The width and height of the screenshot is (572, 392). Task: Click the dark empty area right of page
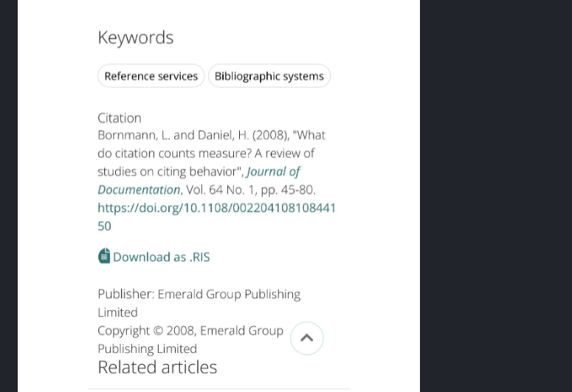point(496,196)
